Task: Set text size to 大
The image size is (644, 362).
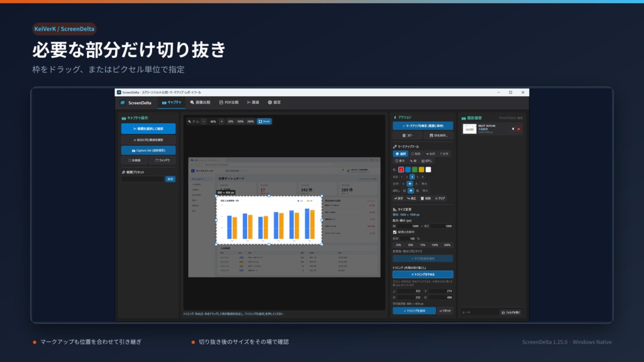Action: [x=416, y=184]
